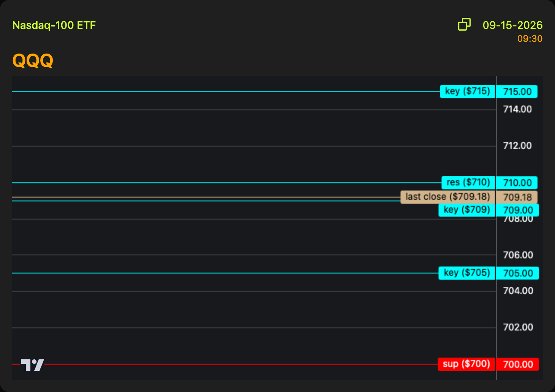The width and height of the screenshot is (555, 392).
Task: Click the 712.00 price scale value
Action: 517,146
